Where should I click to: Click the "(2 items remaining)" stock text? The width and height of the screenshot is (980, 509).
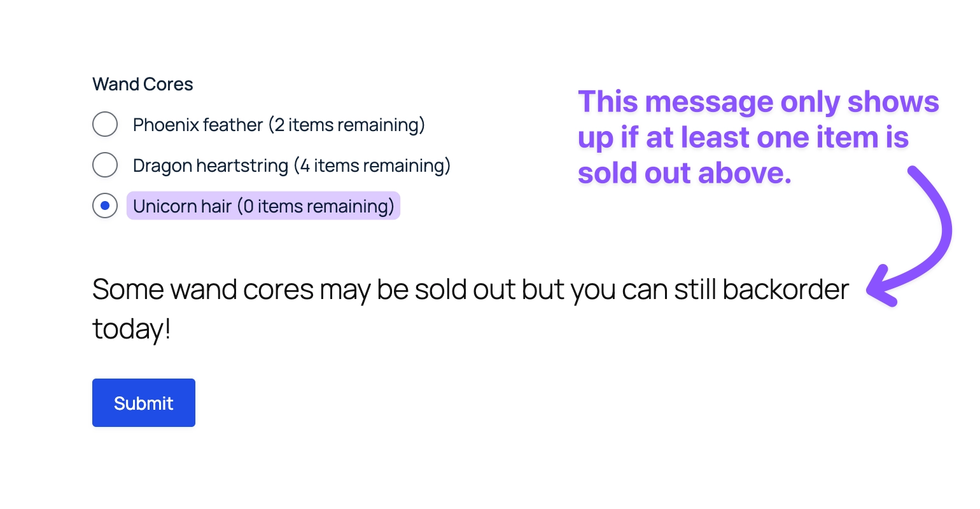[x=346, y=125]
